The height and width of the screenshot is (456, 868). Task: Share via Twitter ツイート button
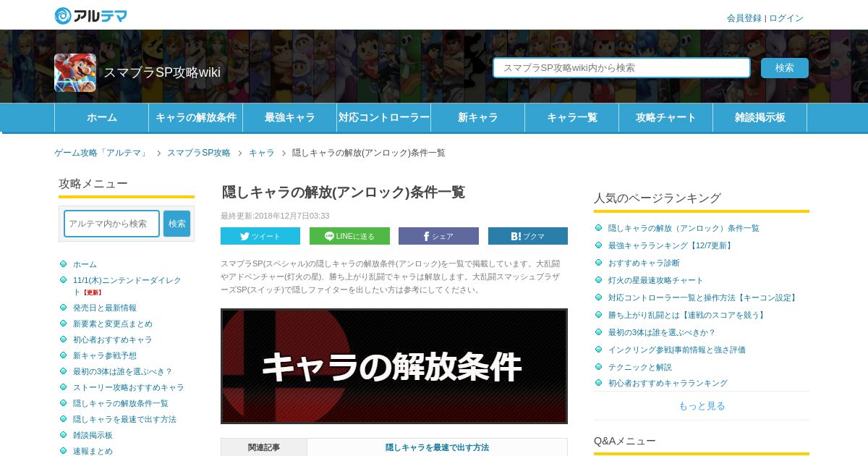260,236
